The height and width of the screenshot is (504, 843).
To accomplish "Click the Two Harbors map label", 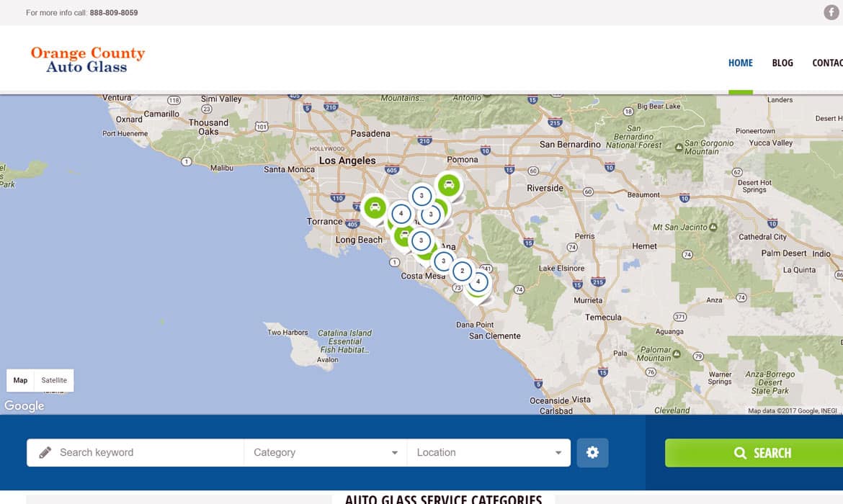I will point(287,332).
